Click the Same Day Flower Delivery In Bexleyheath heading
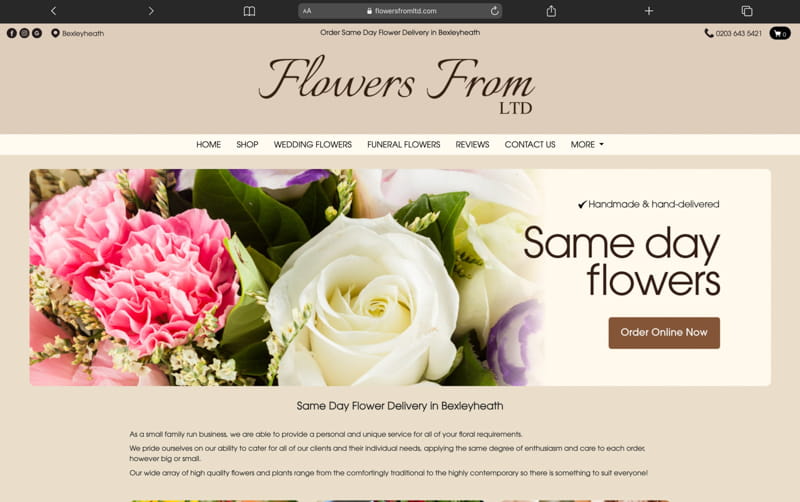 (x=400, y=406)
